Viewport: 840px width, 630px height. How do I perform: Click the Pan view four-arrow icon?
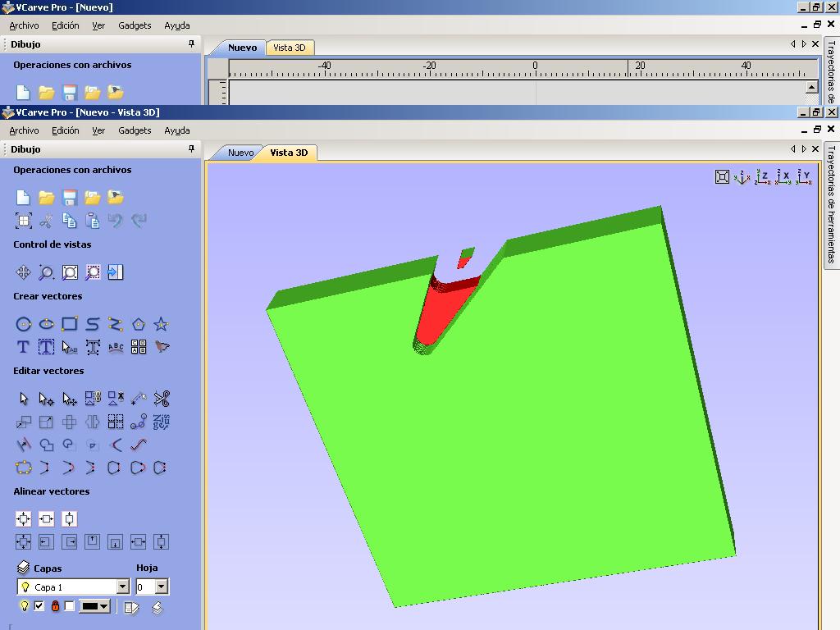click(x=24, y=272)
